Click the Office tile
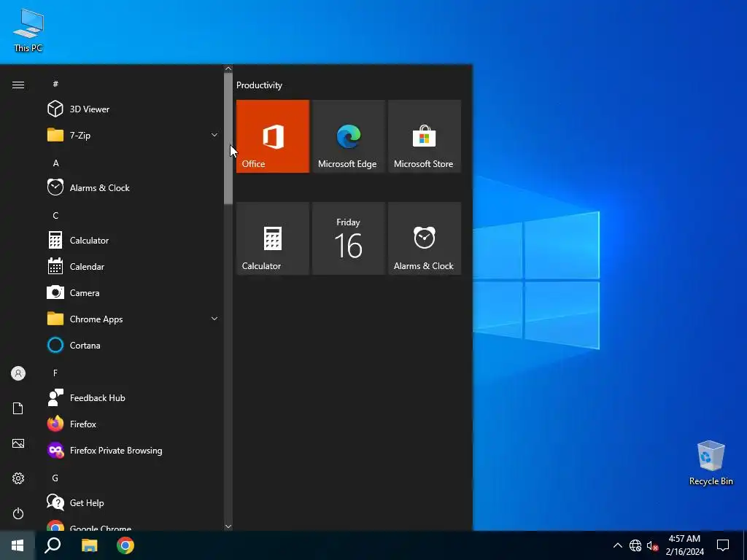Viewport: 747px width, 560px height. click(273, 136)
